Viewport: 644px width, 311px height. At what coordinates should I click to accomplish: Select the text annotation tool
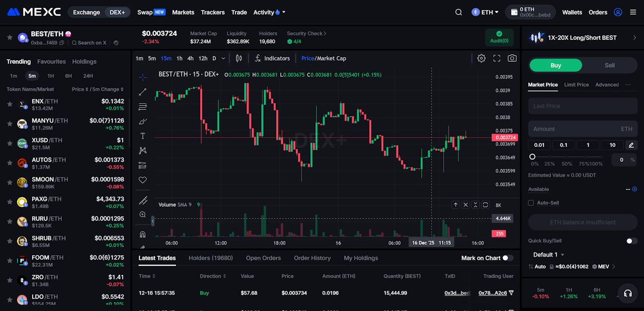pos(142,136)
